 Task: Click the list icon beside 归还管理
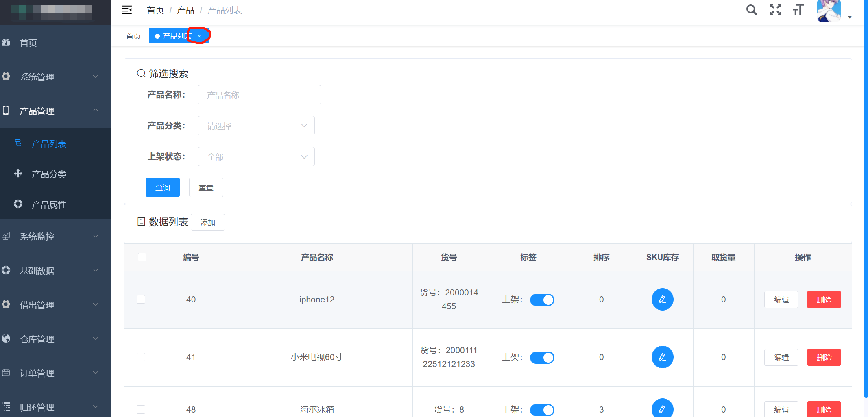tap(6, 406)
